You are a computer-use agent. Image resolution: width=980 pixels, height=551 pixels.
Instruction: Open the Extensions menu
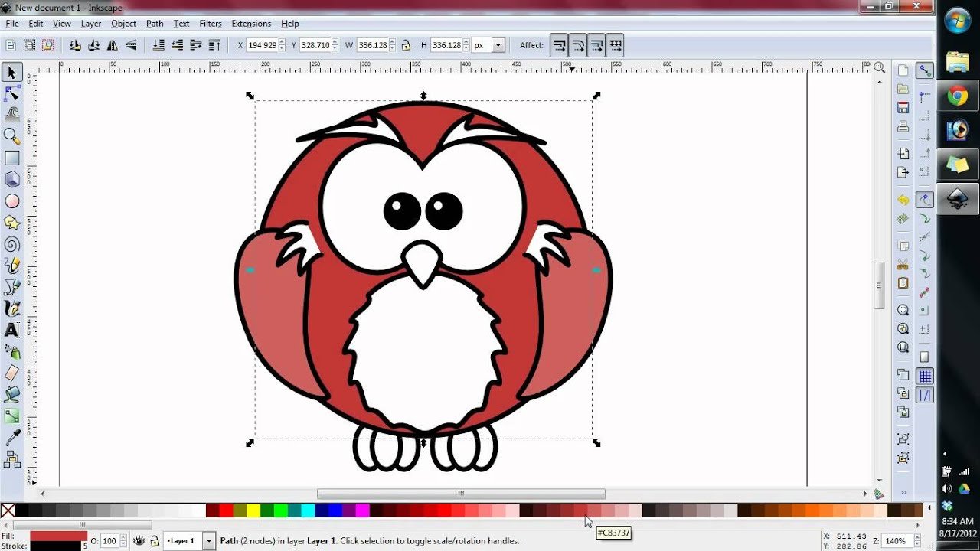click(251, 24)
